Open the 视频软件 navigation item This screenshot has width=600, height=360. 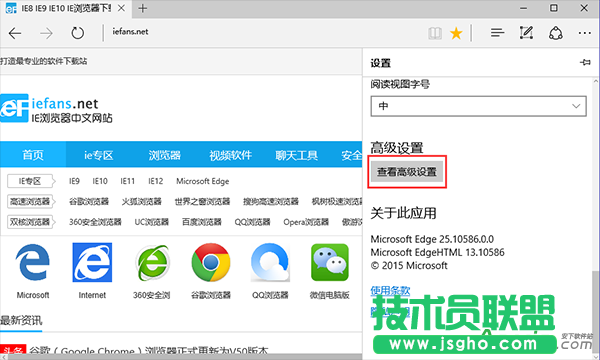(x=230, y=155)
